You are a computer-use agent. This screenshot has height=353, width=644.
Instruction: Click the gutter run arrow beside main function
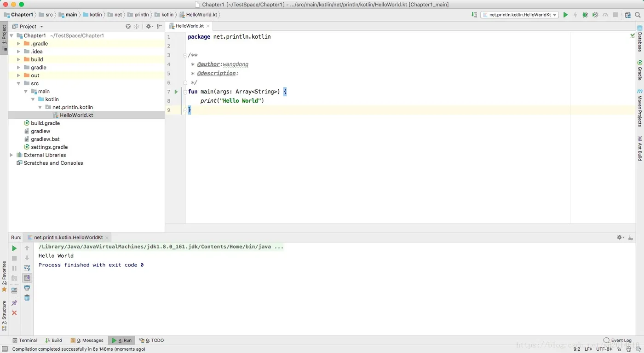(x=176, y=92)
